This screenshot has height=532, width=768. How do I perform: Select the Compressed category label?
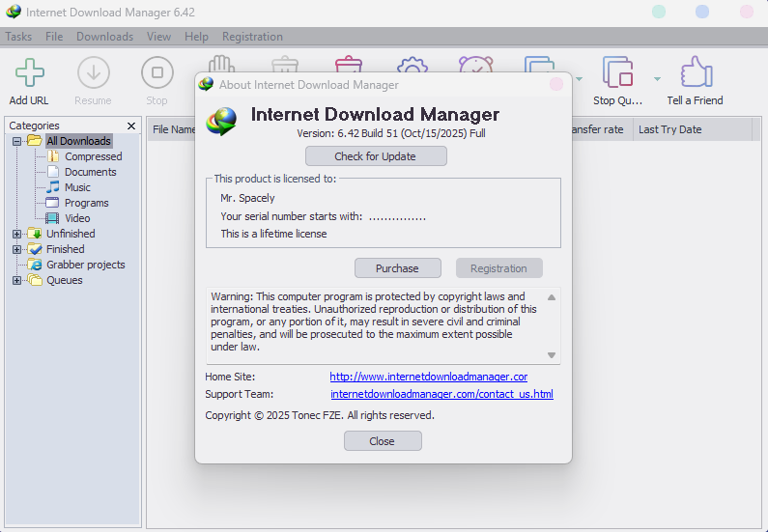pos(93,156)
